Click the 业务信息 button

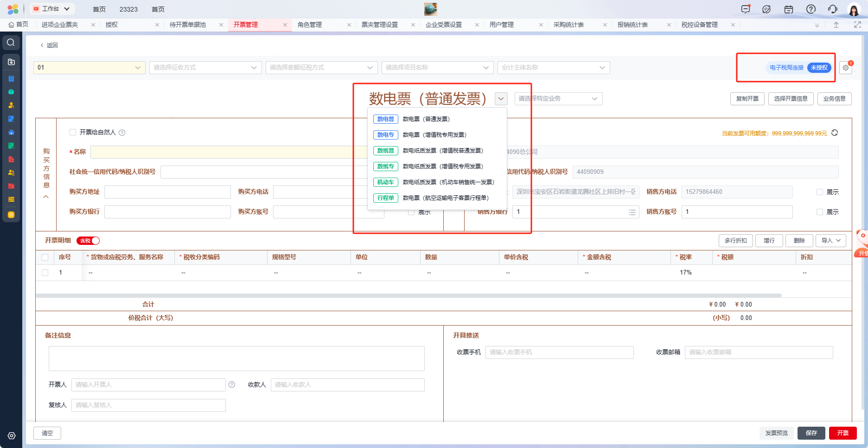pos(835,99)
